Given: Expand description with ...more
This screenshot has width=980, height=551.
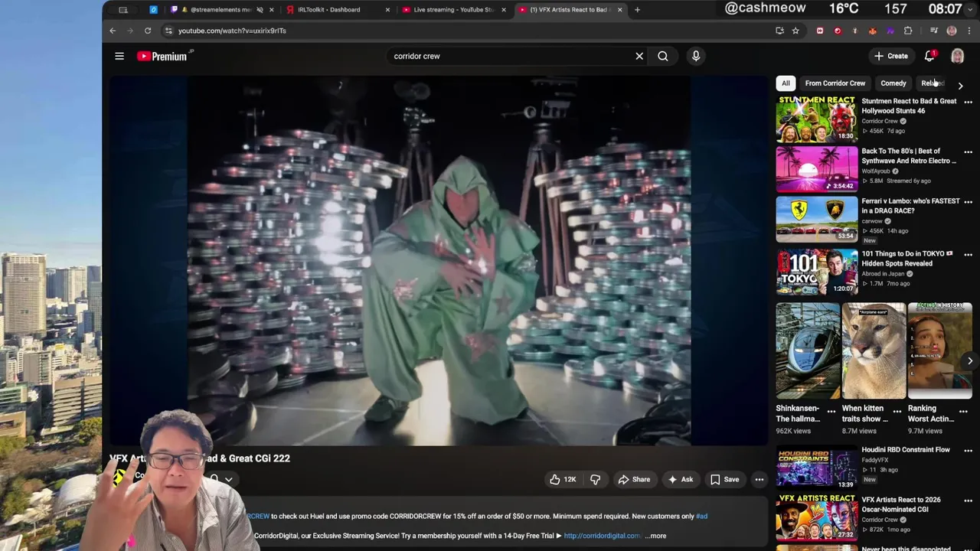Looking at the screenshot, I should click(x=656, y=536).
